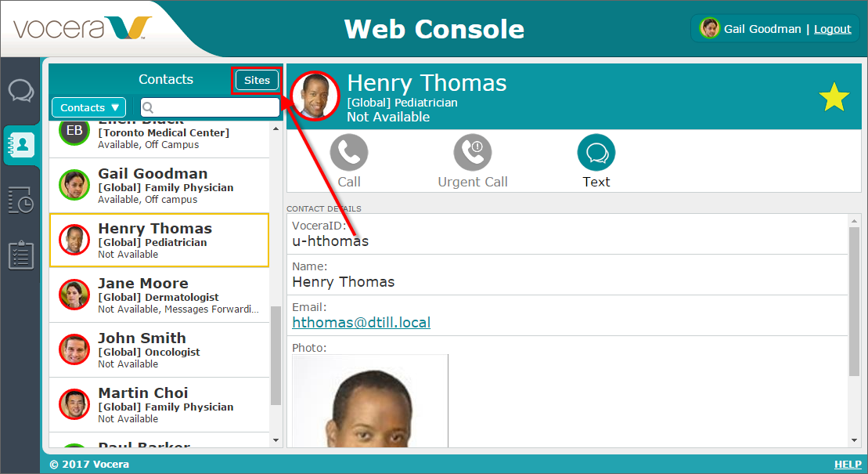Viewport: 868px width, 474px height.
Task: Send a Text to Henry Thomas
Action: point(596,153)
